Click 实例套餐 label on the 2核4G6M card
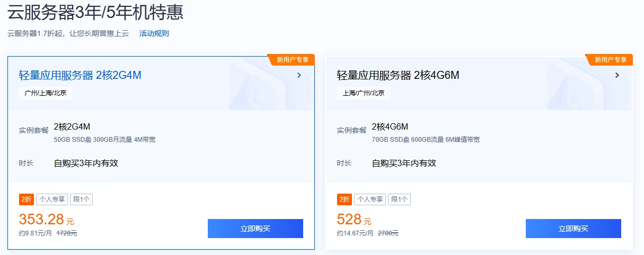The width and height of the screenshot is (644, 255). click(351, 130)
